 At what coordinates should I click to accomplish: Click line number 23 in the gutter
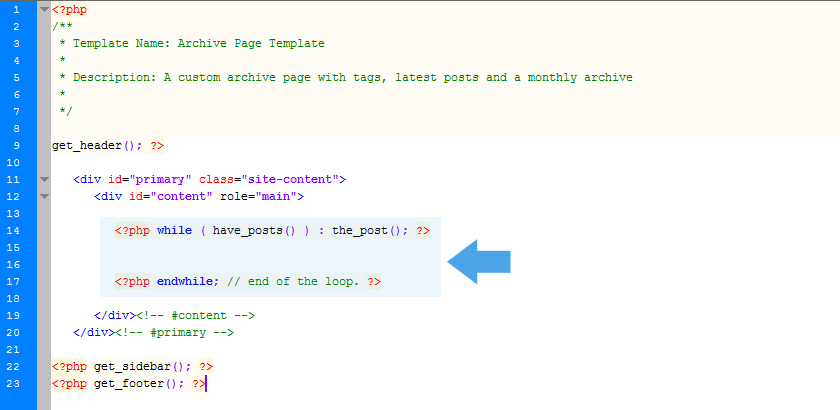point(13,384)
